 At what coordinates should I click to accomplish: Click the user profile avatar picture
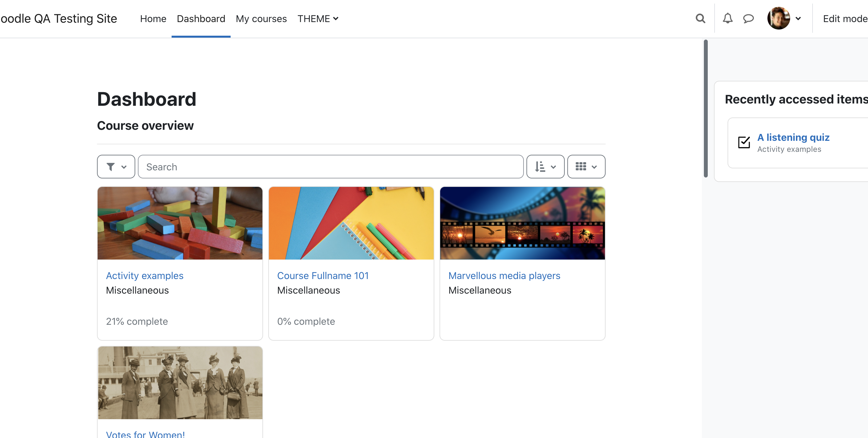click(778, 18)
